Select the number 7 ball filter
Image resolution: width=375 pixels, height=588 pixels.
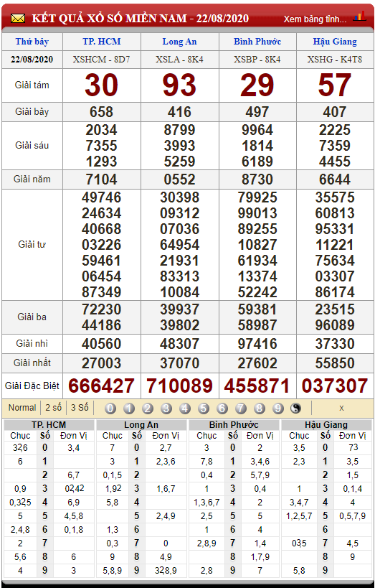point(240,408)
